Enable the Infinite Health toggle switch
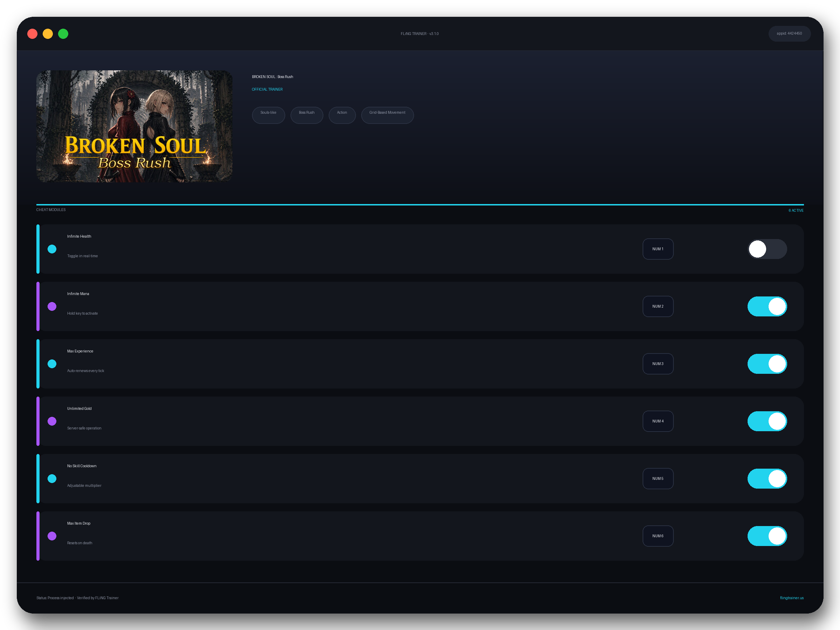The image size is (840, 630). [x=767, y=249]
